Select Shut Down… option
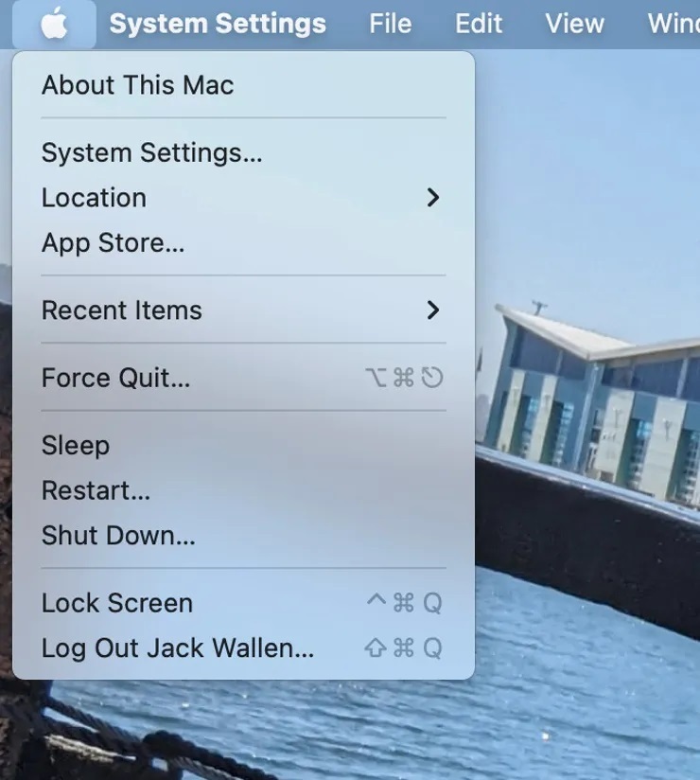 pos(244,535)
